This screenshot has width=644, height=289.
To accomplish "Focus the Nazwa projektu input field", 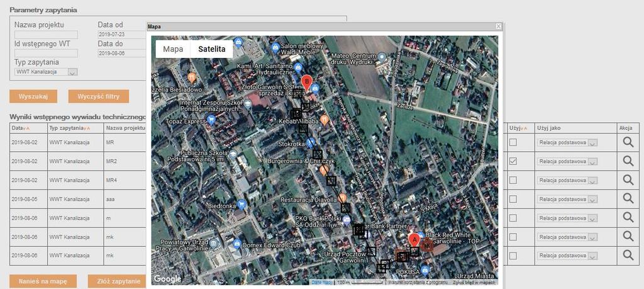I will coord(46,35).
